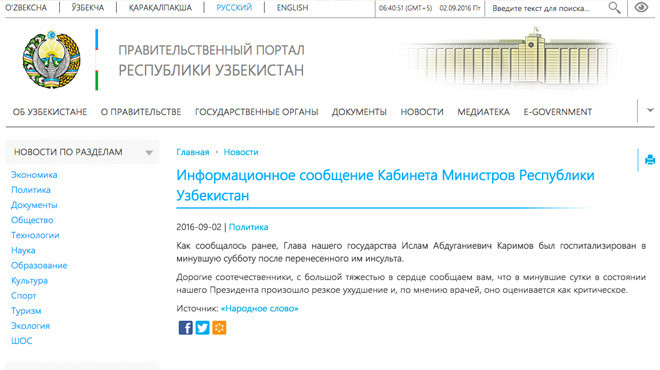Click the search text field
The width and height of the screenshot is (660, 370).
546,8
